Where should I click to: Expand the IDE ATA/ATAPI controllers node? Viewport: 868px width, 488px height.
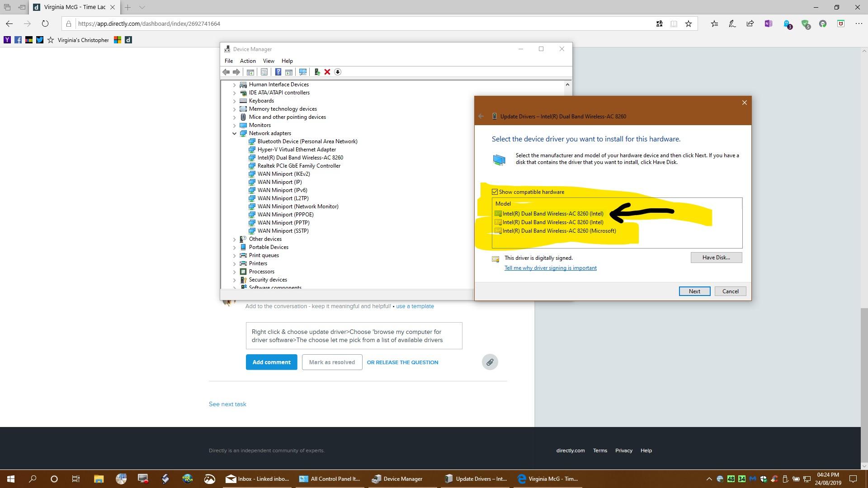(x=235, y=93)
